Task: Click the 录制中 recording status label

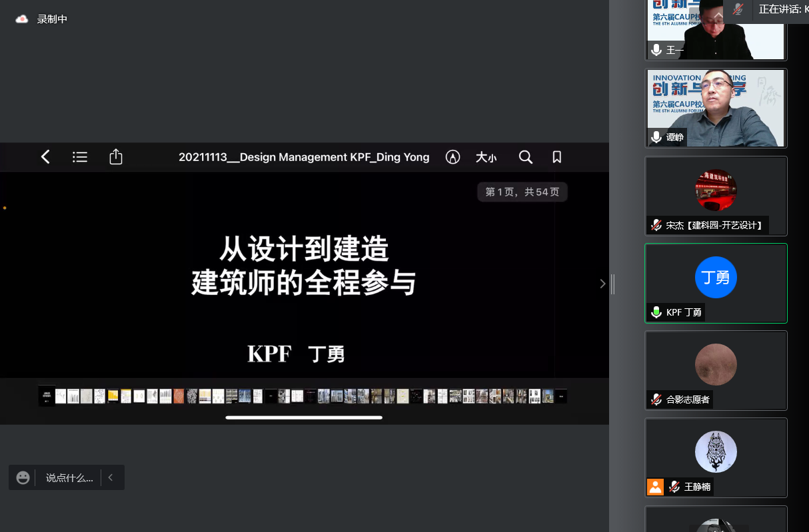Action: (52, 19)
